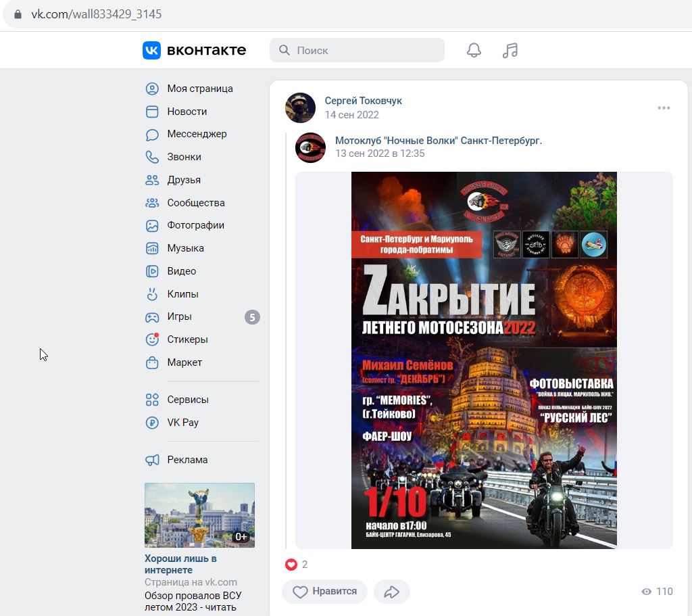
Task: Share the post with arrow button
Action: pos(391,592)
